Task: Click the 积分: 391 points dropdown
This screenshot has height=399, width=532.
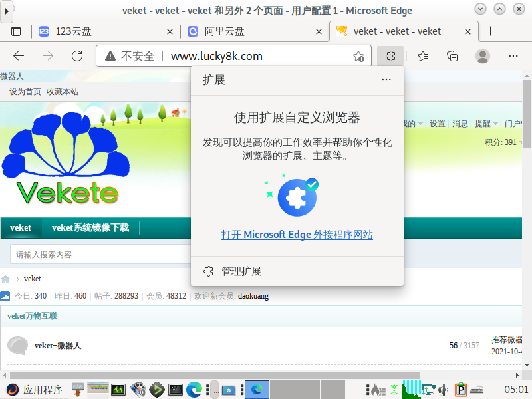Action: pyautogui.click(x=503, y=142)
